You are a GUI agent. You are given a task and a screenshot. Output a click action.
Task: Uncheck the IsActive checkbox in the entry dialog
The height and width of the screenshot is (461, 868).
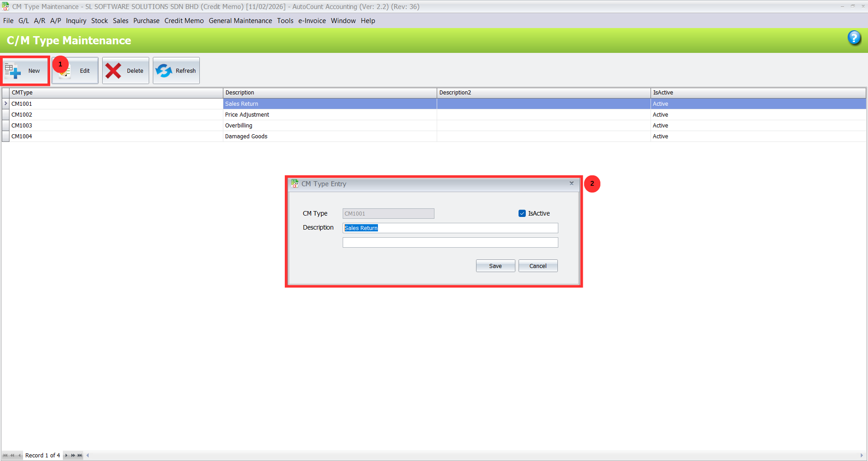[522, 213]
